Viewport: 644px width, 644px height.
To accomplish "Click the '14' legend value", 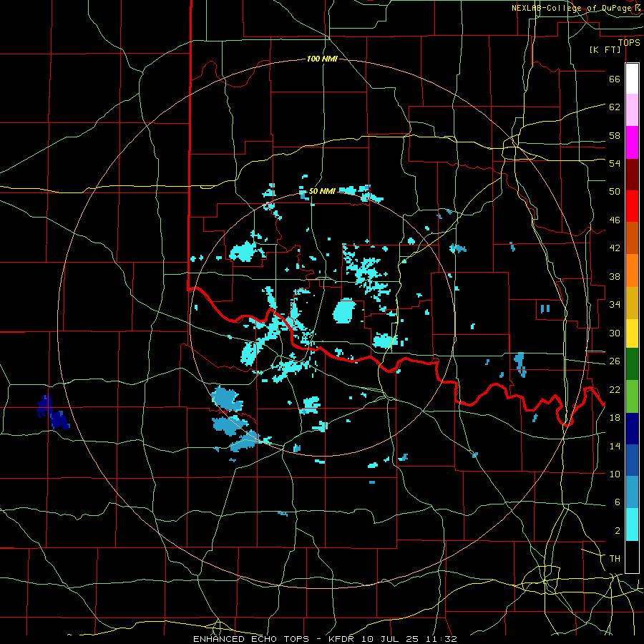I will pyautogui.click(x=615, y=446).
